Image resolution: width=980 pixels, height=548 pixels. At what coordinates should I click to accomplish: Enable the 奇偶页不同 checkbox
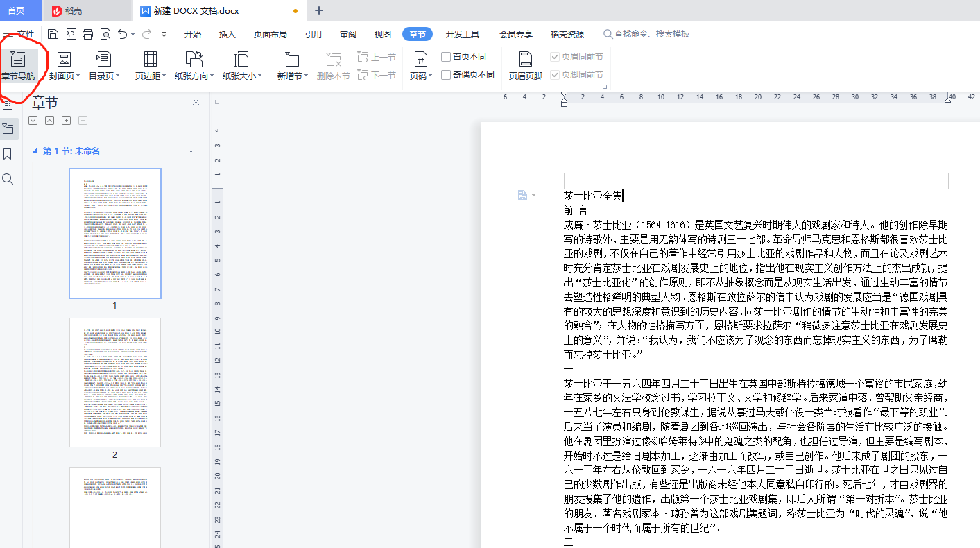[446, 75]
